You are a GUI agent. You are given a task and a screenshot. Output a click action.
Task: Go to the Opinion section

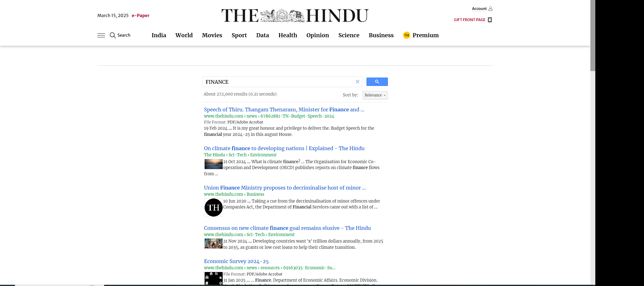tap(318, 35)
